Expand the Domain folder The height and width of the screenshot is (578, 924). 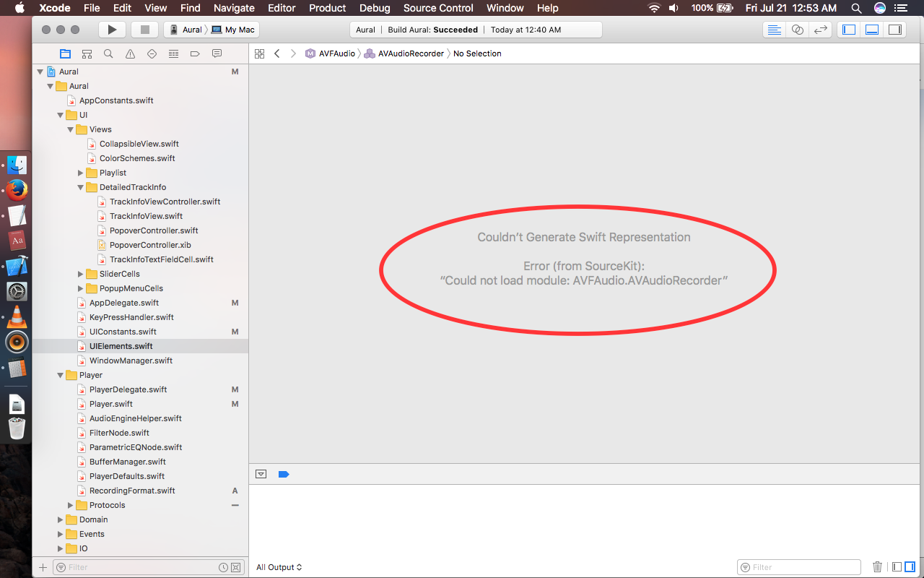coord(61,519)
